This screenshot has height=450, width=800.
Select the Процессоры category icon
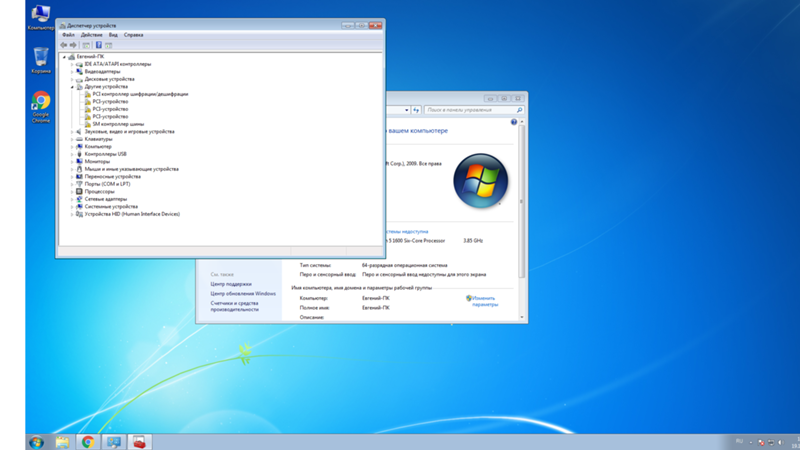pos(79,191)
